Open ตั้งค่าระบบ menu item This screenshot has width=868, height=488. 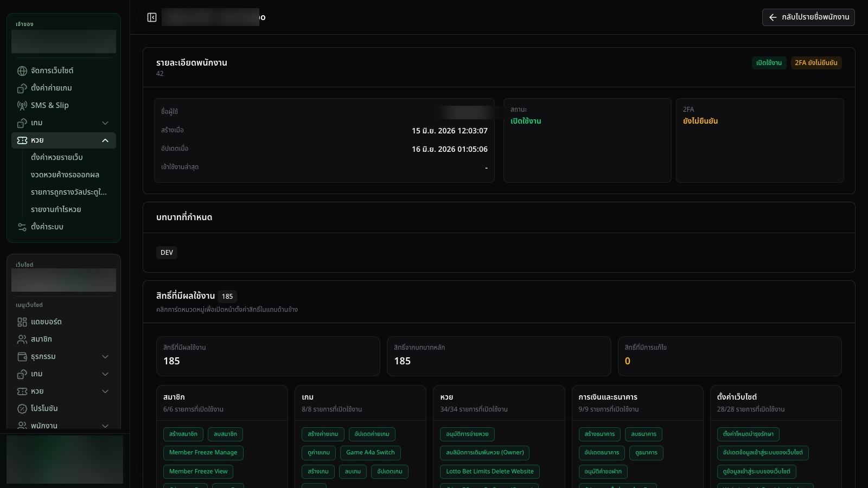click(x=63, y=227)
